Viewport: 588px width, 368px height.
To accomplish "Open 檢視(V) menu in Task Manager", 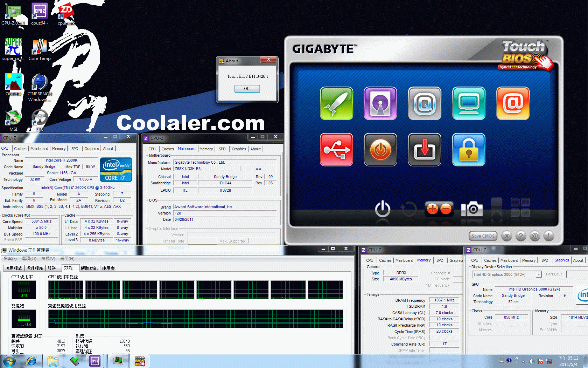I will point(48,259).
